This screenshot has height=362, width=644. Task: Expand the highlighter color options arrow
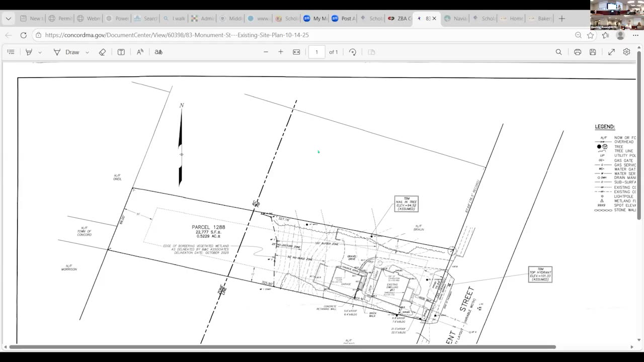click(40, 52)
